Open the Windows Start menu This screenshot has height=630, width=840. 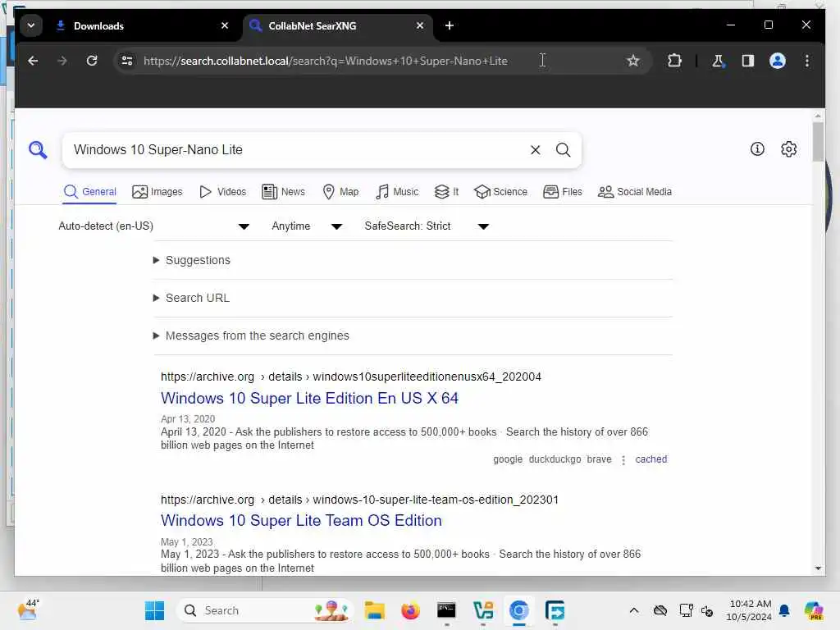(154, 610)
